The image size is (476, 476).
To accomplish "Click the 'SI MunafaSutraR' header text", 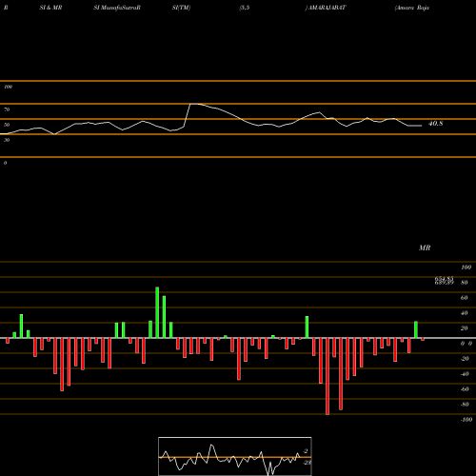I will pos(117,8).
